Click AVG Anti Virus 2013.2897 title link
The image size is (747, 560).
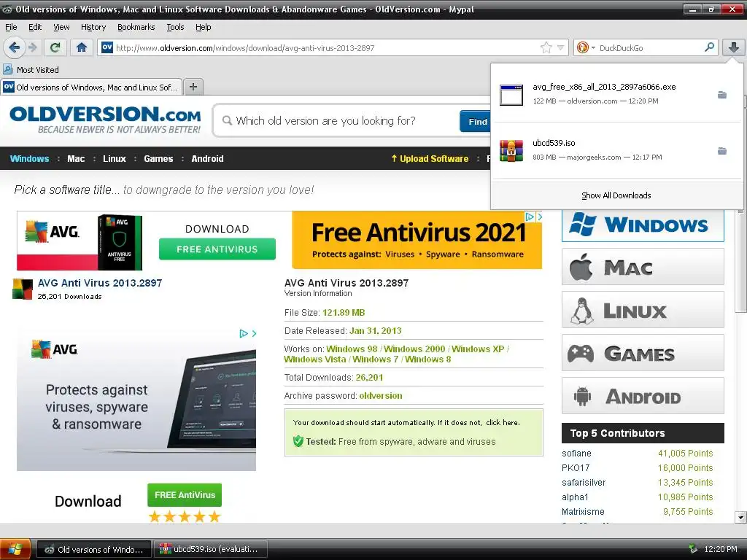[99, 283]
